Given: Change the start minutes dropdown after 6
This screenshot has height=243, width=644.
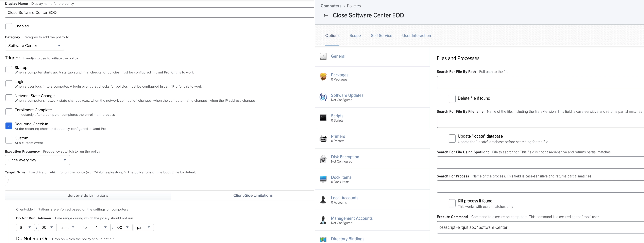Looking at the screenshot, I should point(47,227).
